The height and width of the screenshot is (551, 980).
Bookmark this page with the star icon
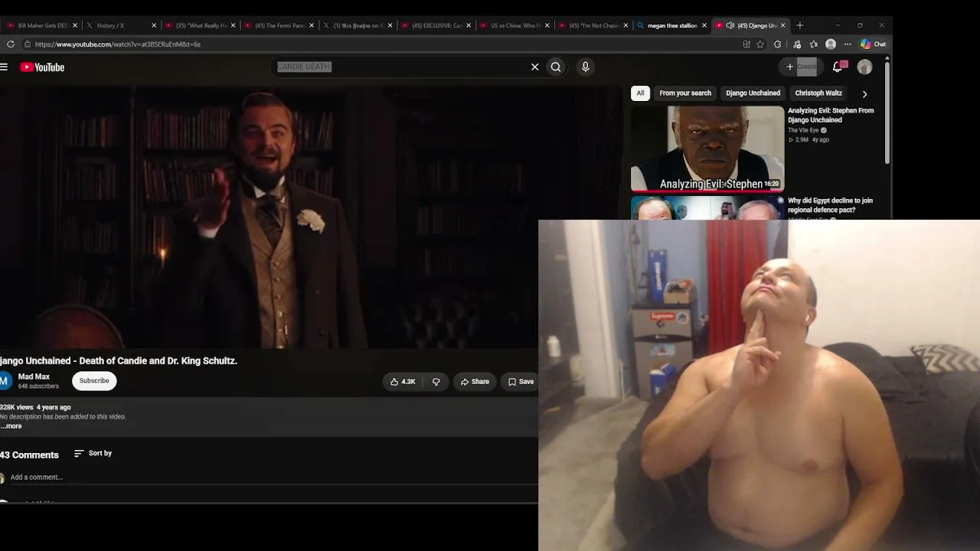[x=760, y=44]
